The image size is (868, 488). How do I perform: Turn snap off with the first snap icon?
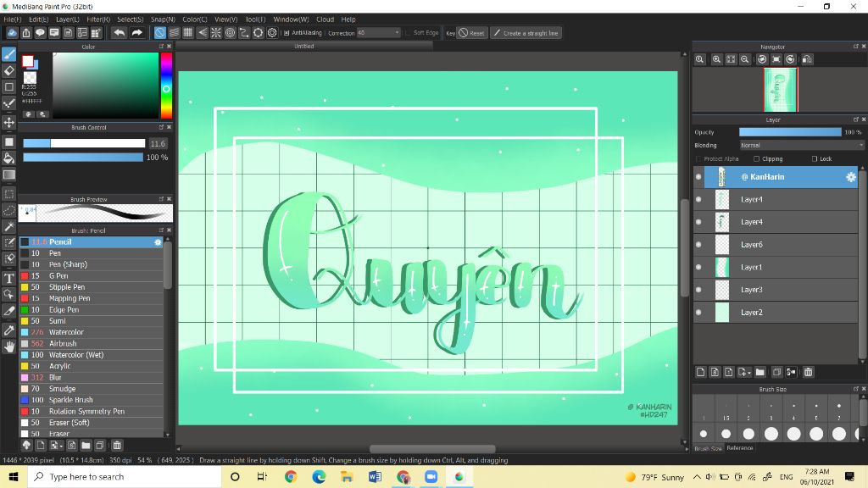click(159, 33)
